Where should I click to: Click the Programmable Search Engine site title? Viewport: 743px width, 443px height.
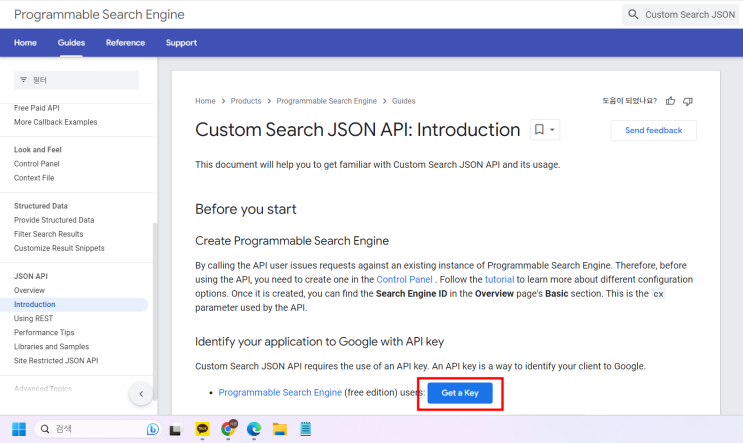click(x=99, y=15)
